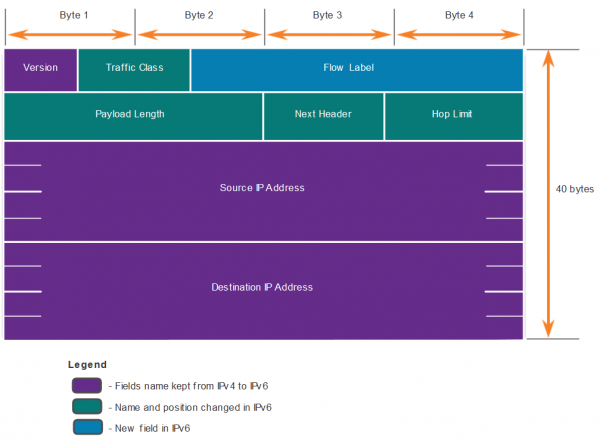Screen dimensions: 600x440
Task: Click the Flow Label field
Action: tap(356, 68)
